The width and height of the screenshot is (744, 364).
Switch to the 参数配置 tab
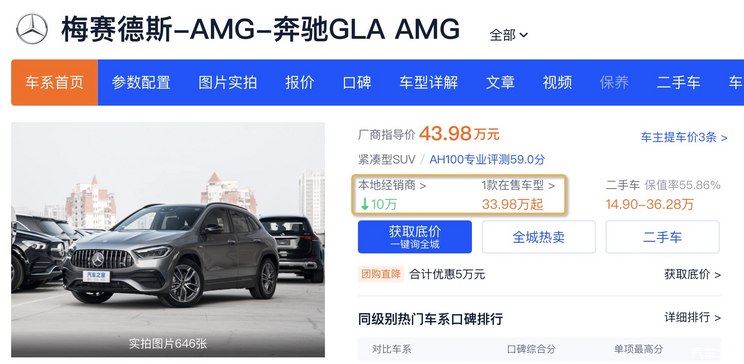click(141, 83)
